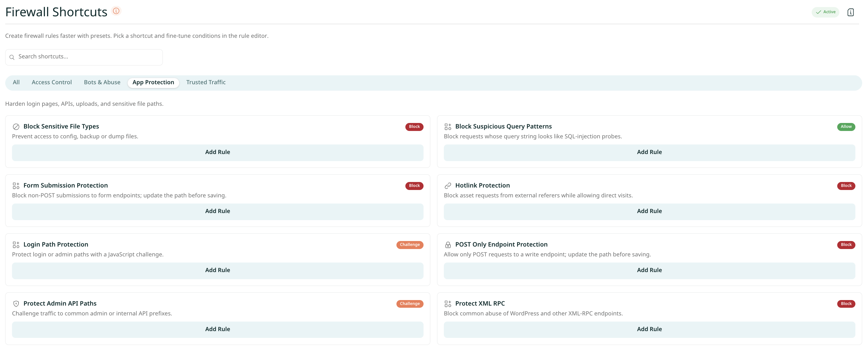Add Rule for Hotlink Protection
The width and height of the screenshot is (868, 356).
click(x=649, y=211)
